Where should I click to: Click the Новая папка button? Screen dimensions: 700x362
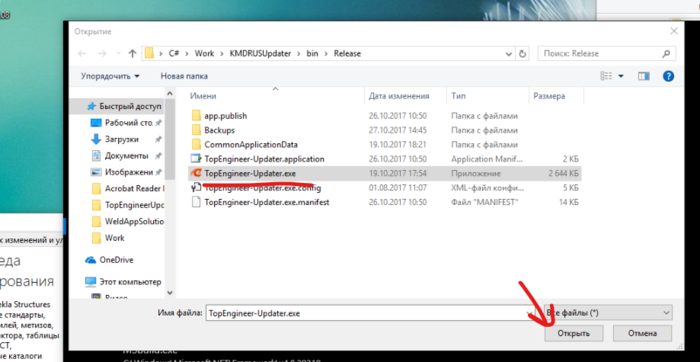coord(184,76)
